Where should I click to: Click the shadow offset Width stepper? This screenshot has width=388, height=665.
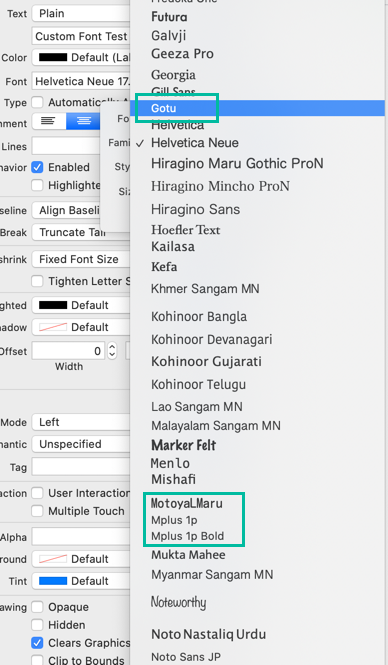112,351
